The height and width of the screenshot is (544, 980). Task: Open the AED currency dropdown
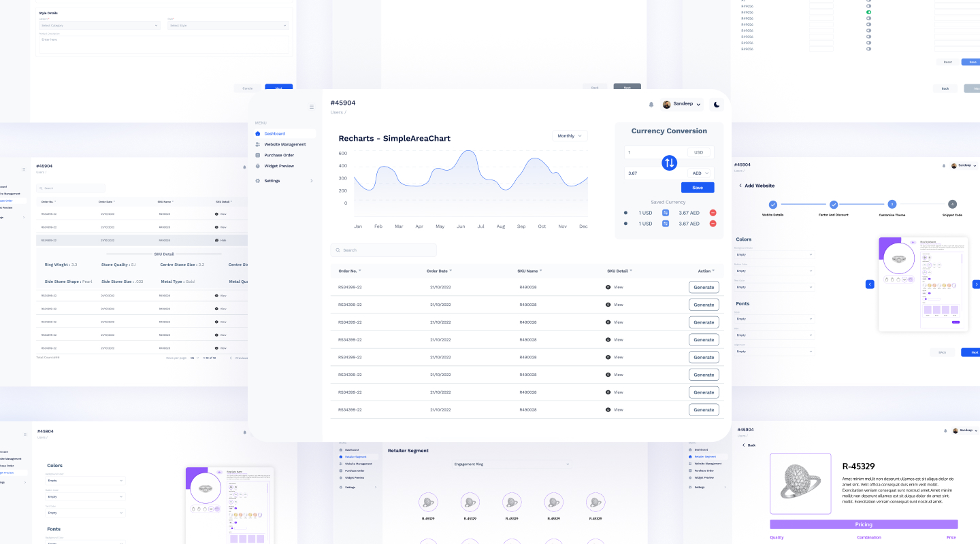(x=700, y=173)
